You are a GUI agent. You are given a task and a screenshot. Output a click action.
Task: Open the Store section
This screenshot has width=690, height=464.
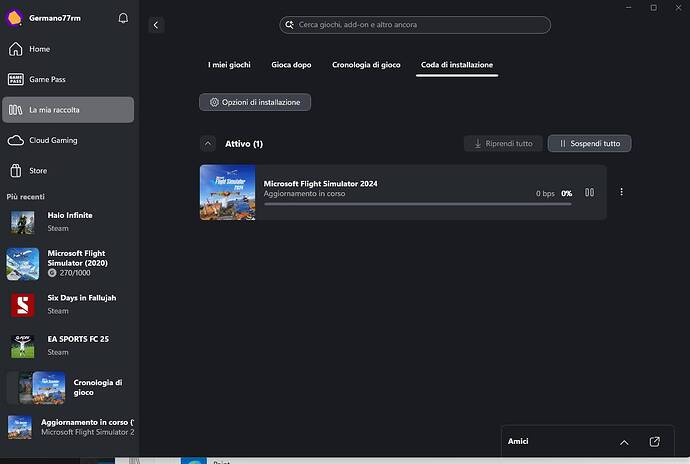(38, 170)
